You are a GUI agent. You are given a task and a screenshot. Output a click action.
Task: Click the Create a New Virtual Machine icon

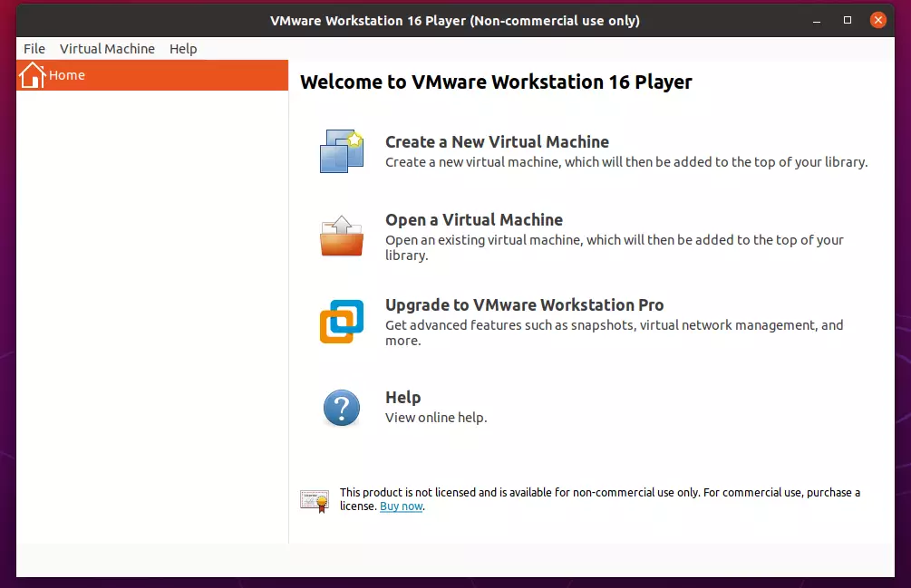coord(342,151)
